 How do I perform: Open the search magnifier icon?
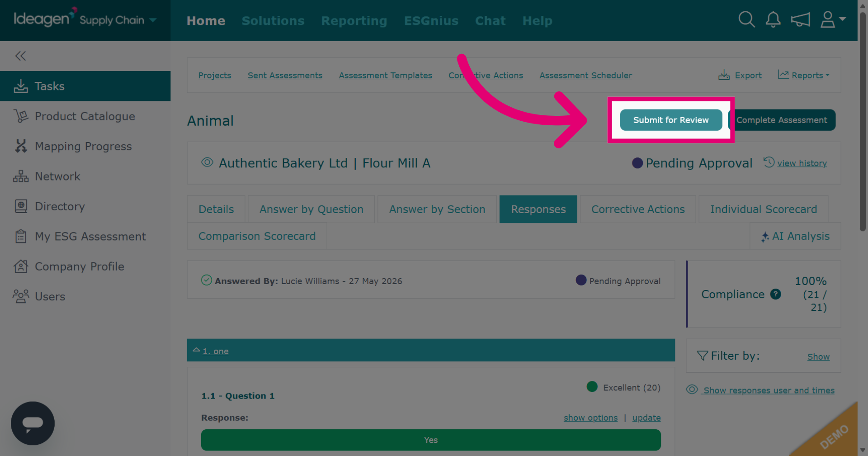coord(746,19)
